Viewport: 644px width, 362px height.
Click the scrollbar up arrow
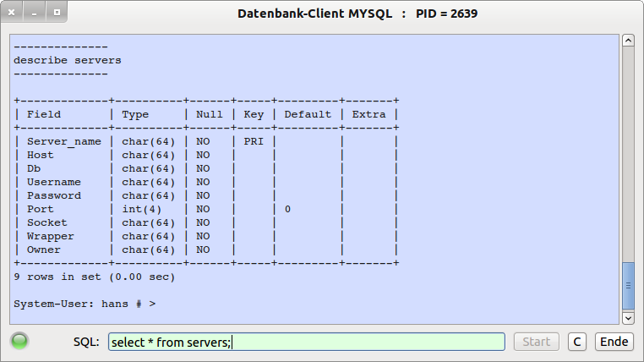pos(628,41)
